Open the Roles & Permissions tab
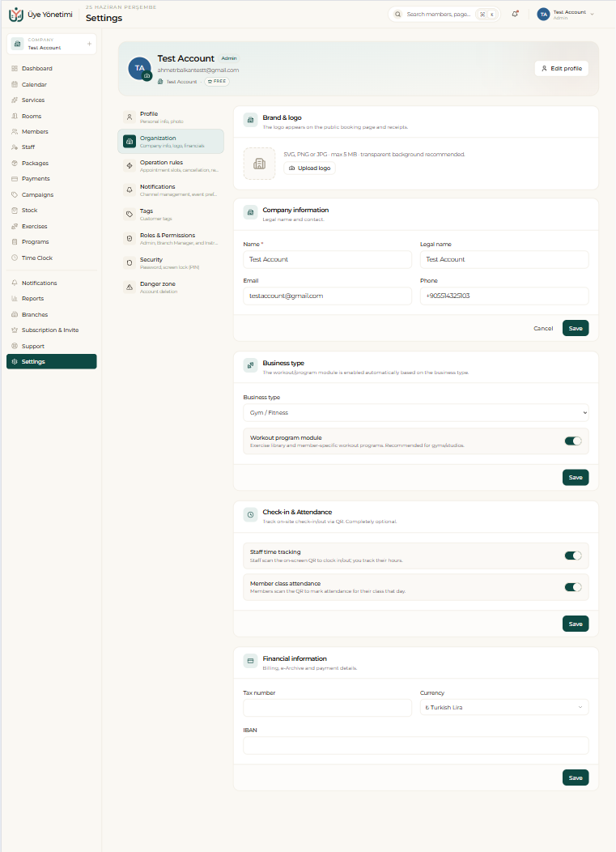 point(171,239)
